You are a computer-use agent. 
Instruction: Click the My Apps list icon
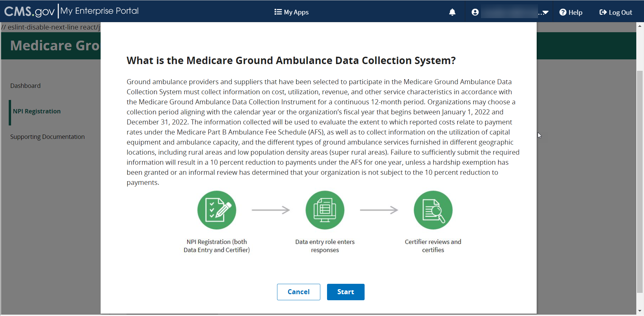point(278,12)
